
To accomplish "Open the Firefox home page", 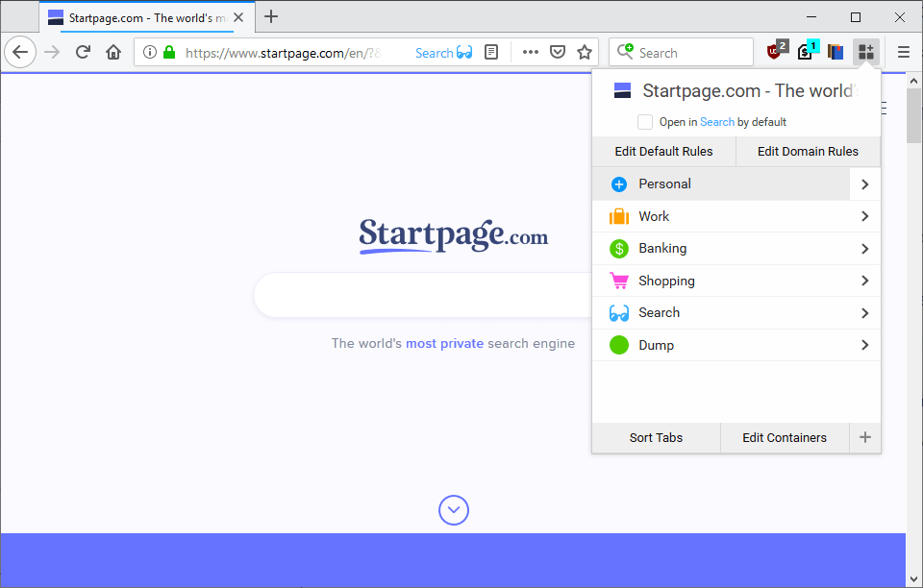I will 113,52.
